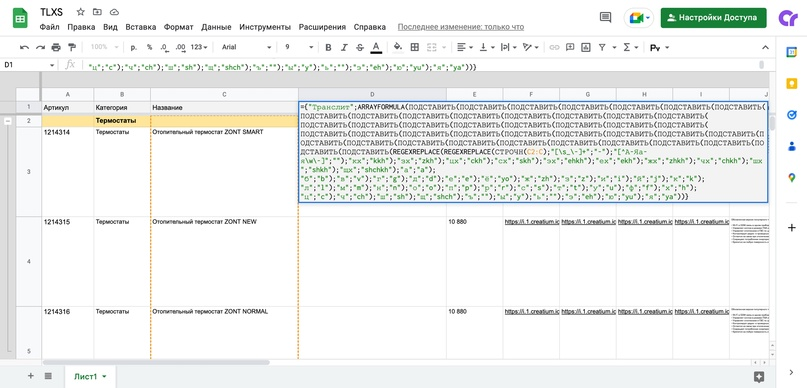Image resolution: width=807 pixels, height=388 pixels.
Task: Get add-ons with the plus icon
Action: coord(792,227)
